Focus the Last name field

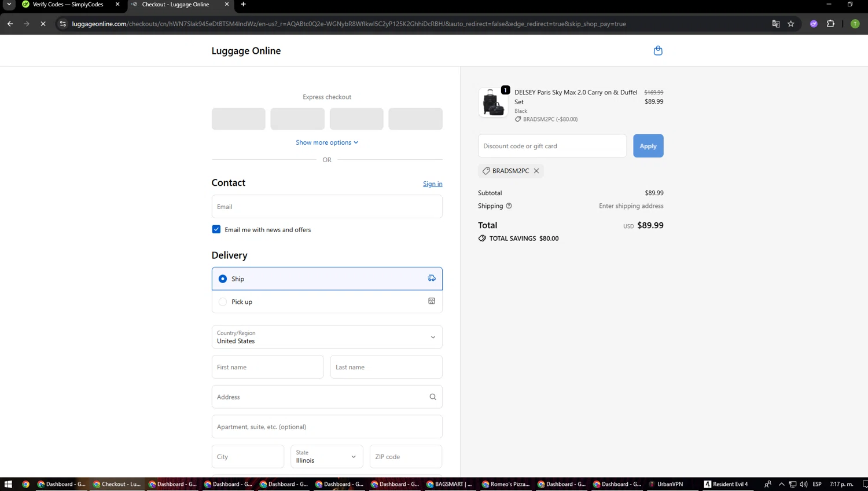coord(386,367)
